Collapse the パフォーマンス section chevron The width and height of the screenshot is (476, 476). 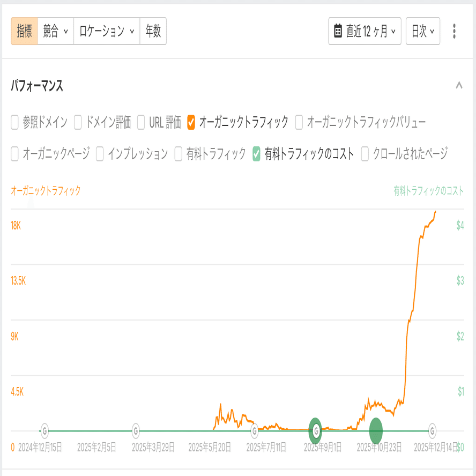tap(459, 85)
